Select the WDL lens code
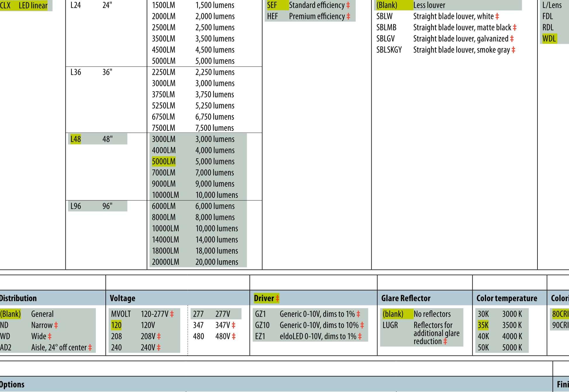 coord(549,39)
